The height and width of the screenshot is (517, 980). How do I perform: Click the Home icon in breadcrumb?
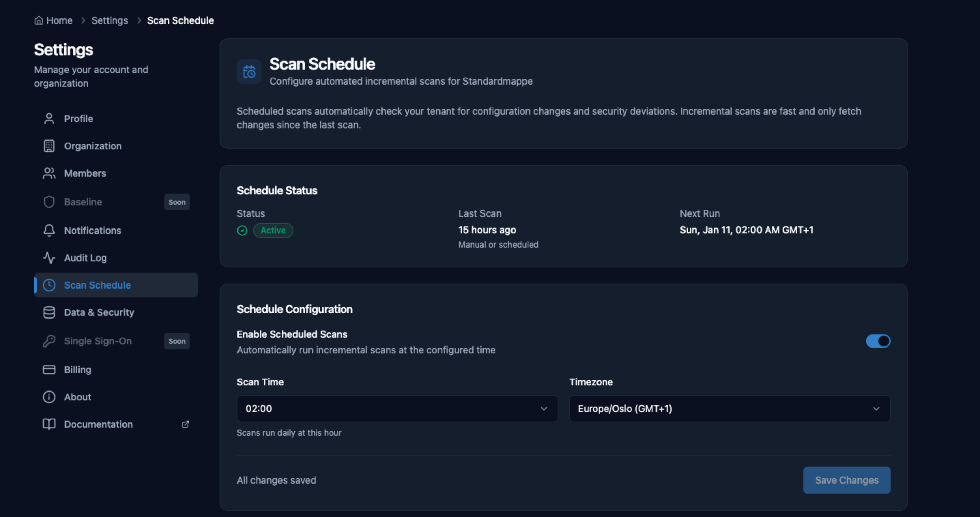(39, 20)
